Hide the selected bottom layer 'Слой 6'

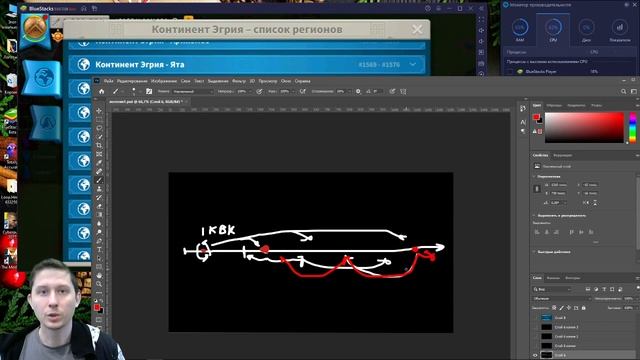535,355
